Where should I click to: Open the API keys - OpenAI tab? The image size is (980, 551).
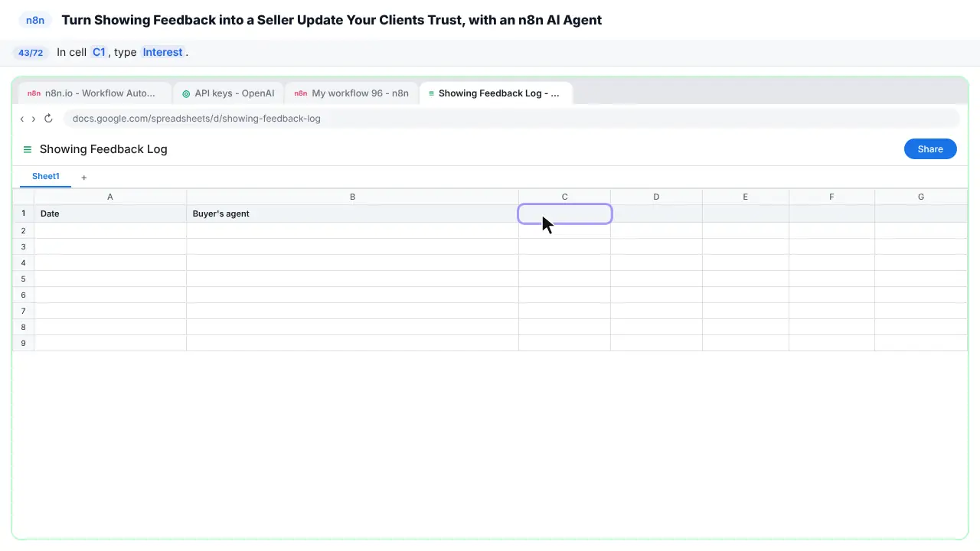228,93
